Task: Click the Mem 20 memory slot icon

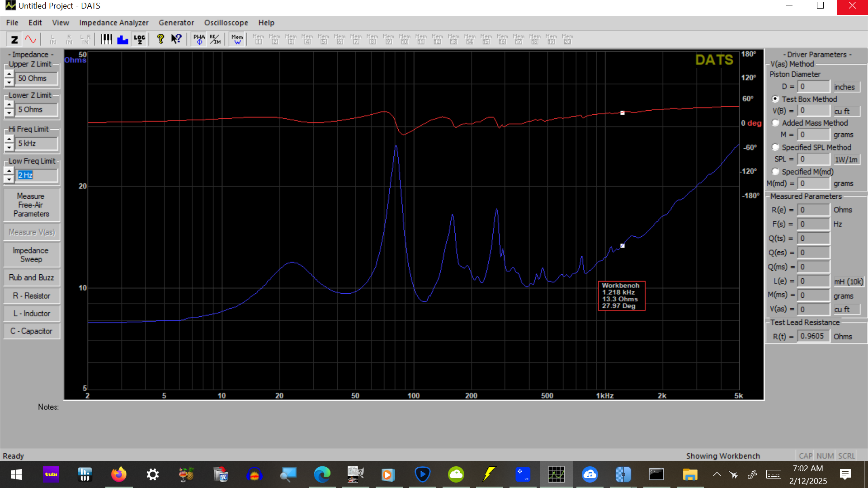Action: click(567, 39)
